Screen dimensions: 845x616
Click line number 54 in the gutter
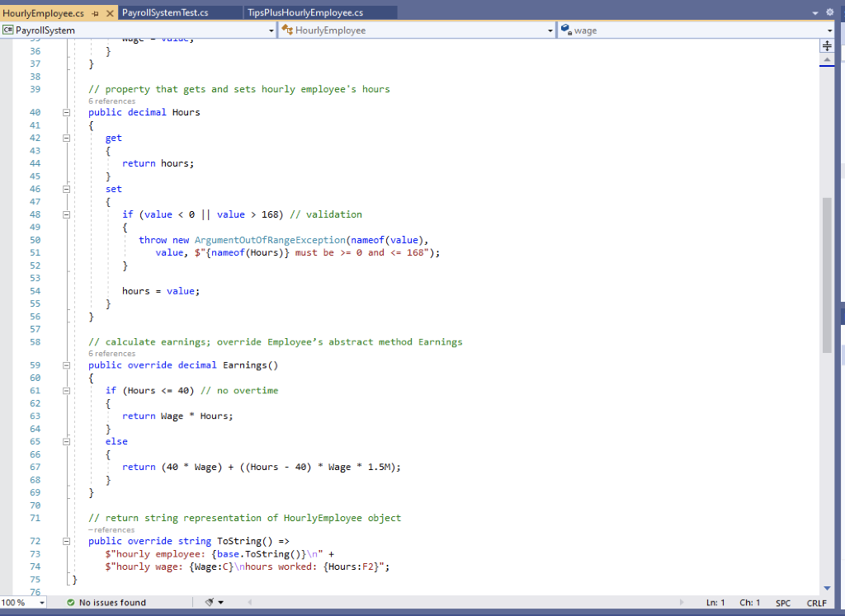tap(35, 291)
